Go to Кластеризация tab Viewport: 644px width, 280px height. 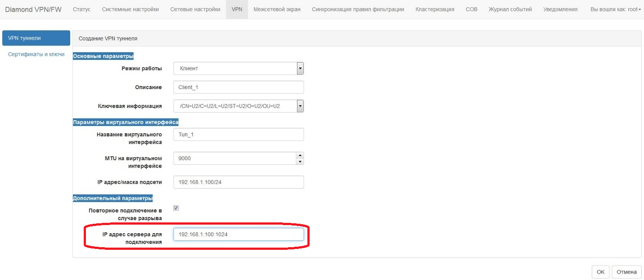435,9
